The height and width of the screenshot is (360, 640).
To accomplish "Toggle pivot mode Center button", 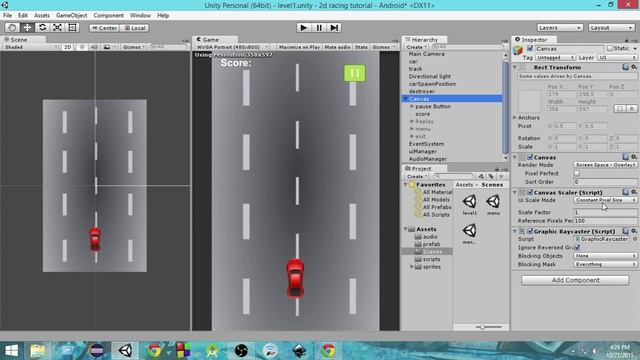I will point(104,28).
